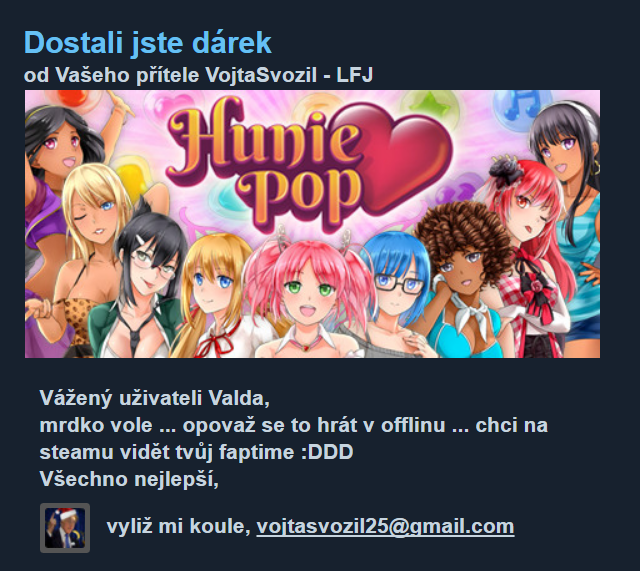This screenshot has width=640, height=571.
Task: Select the "Dostali jste dárek" heading
Action: [x=148, y=42]
